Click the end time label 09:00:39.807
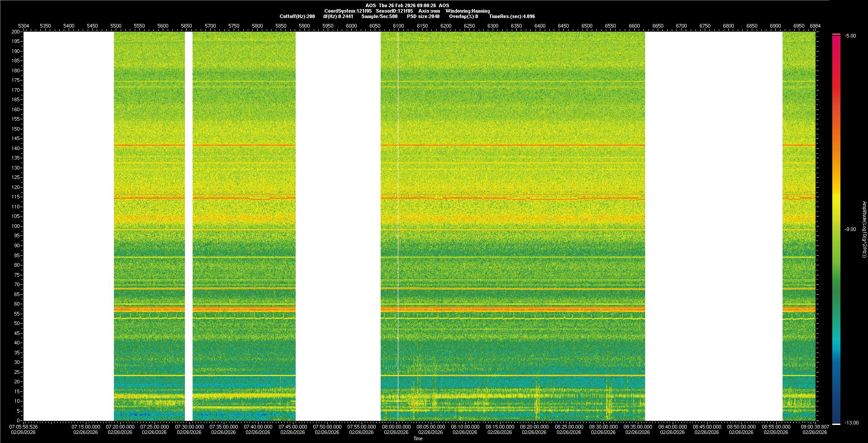 [x=815, y=426]
